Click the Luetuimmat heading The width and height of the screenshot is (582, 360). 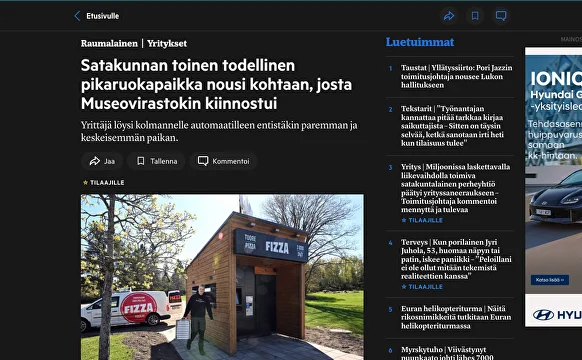coord(420,42)
